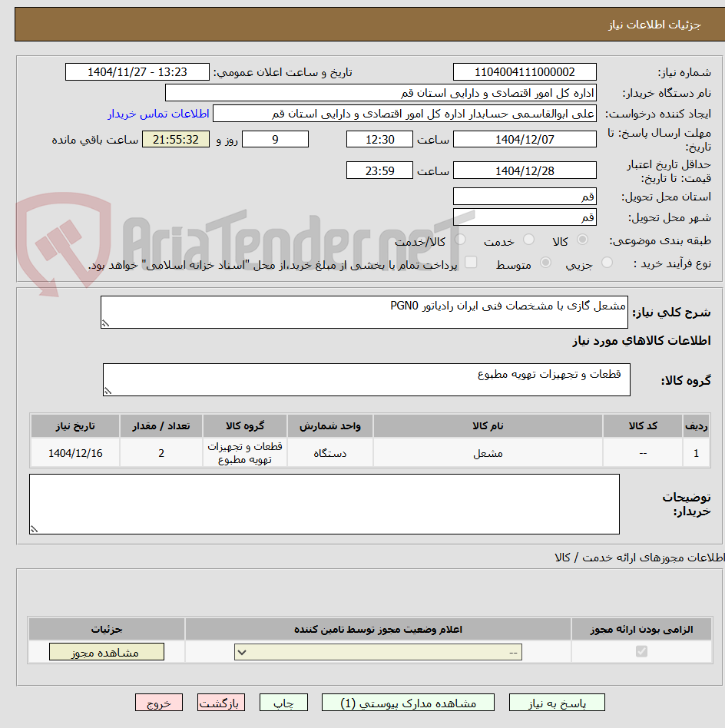The height and width of the screenshot is (728, 725).
Task: Click the خروج exit button
Action: 159,703
